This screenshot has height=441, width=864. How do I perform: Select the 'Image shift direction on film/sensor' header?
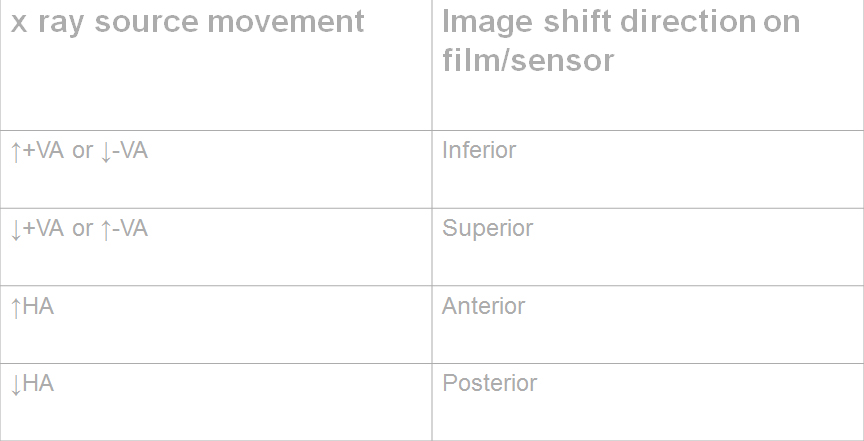648,65
